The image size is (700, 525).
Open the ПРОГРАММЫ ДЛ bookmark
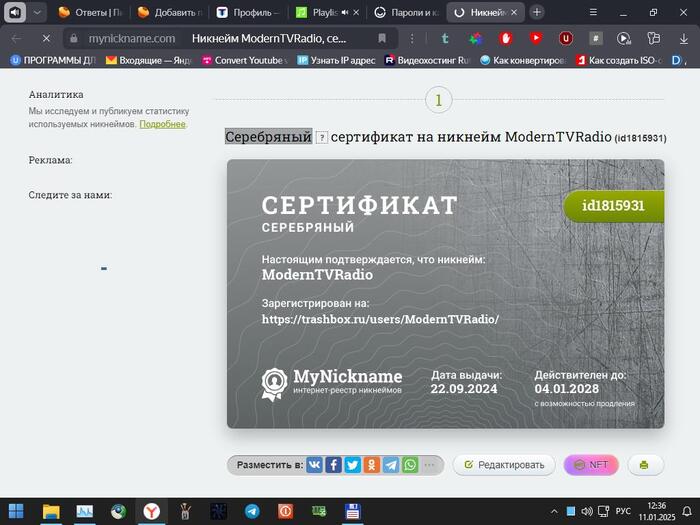pyautogui.click(x=53, y=60)
